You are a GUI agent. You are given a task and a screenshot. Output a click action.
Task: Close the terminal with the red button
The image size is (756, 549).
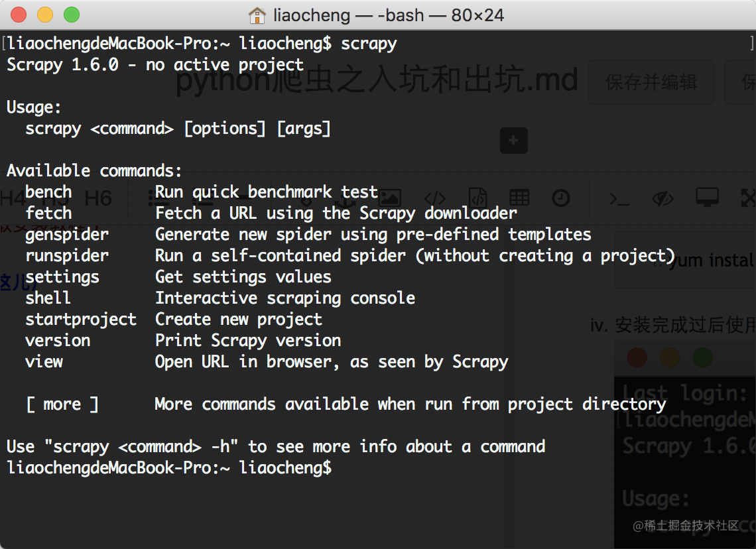click(x=19, y=15)
